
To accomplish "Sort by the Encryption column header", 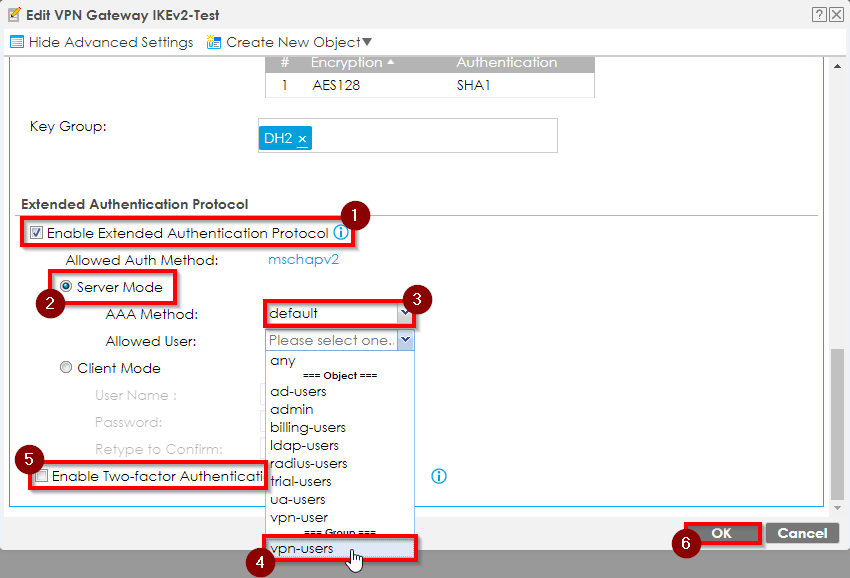I will 346,62.
